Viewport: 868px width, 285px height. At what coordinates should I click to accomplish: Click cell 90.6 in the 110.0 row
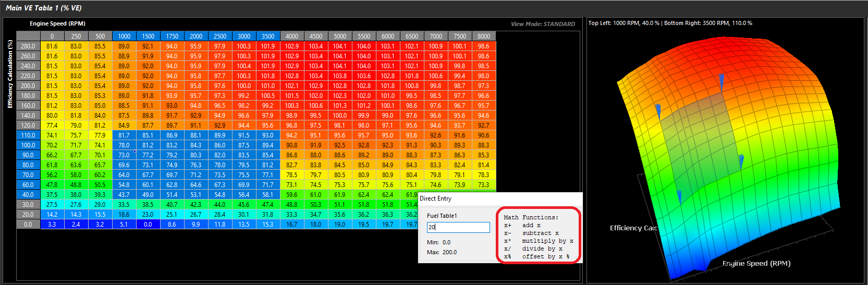484,135
